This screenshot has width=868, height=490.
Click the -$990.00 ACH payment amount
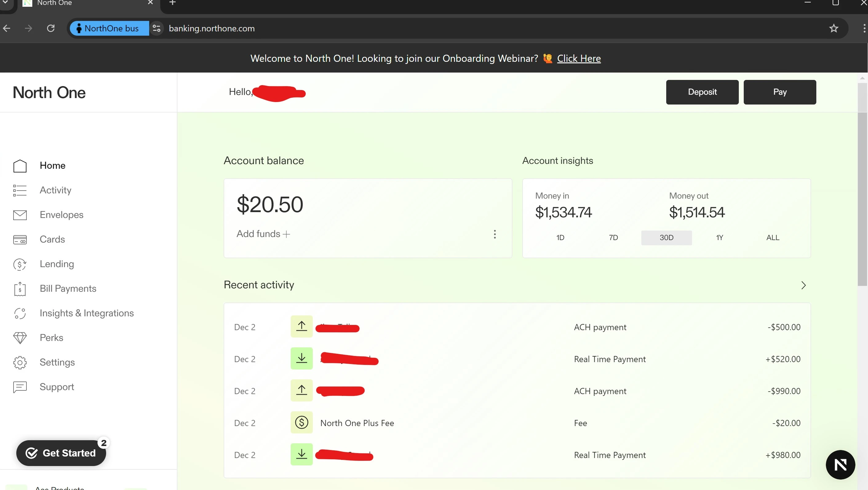[784, 391]
